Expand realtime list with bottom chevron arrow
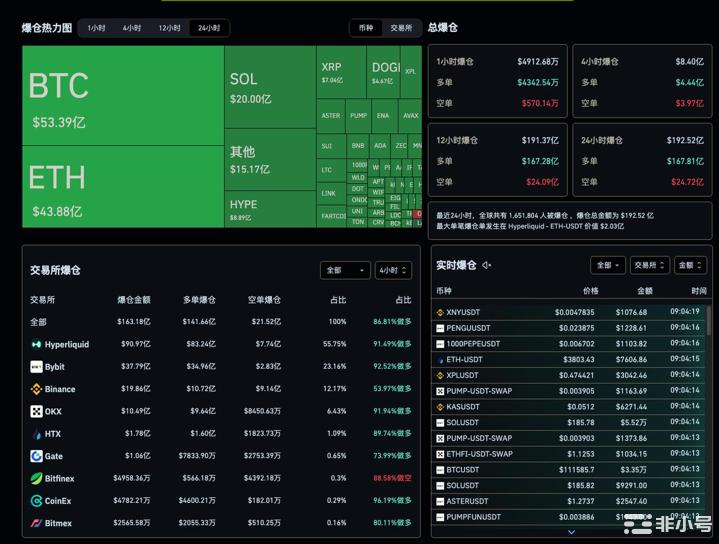This screenshot has height=544, width=719. (571, 532)
